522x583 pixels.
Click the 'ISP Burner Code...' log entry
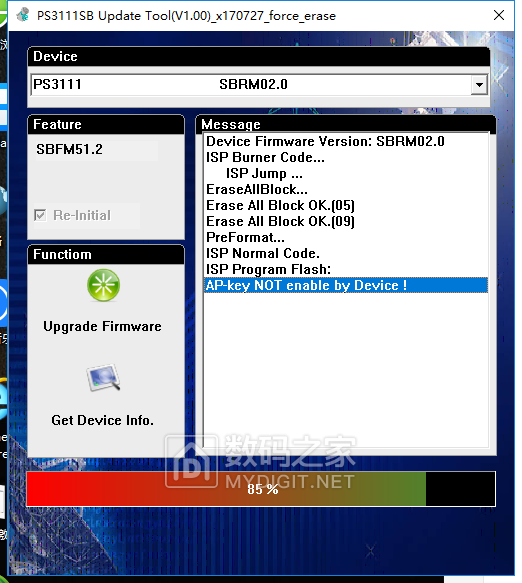[265, 157]
